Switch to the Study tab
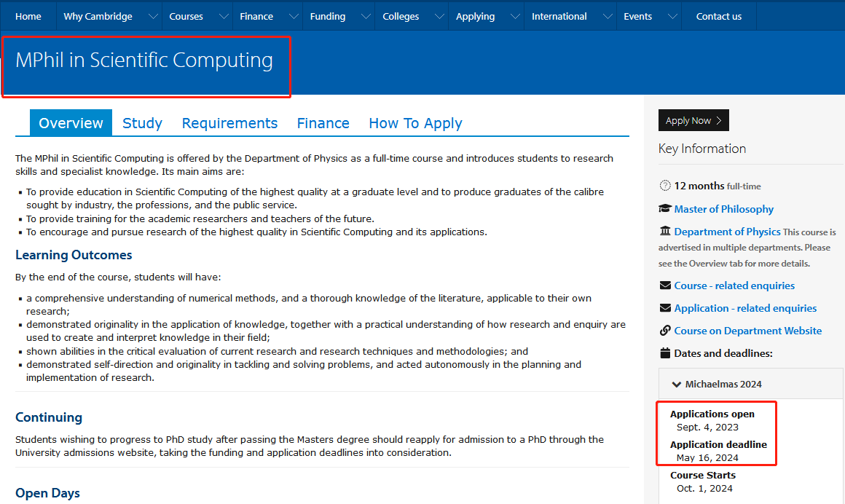This screenshot has height=504, width=845. pos(142,123)
